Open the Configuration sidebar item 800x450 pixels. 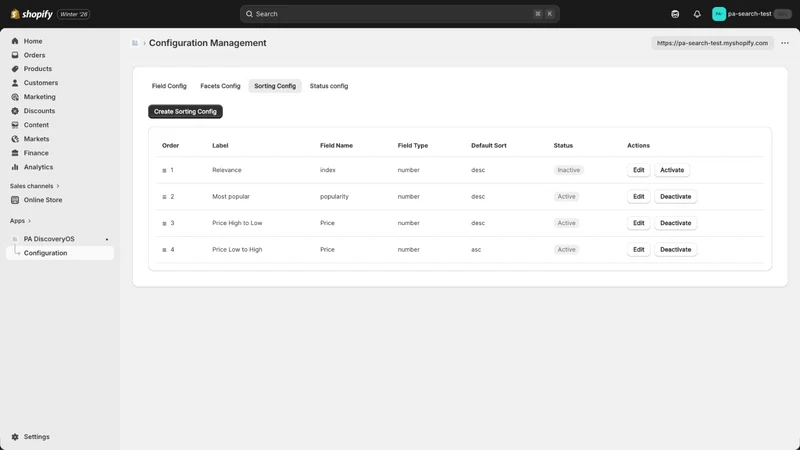point(60,253)
